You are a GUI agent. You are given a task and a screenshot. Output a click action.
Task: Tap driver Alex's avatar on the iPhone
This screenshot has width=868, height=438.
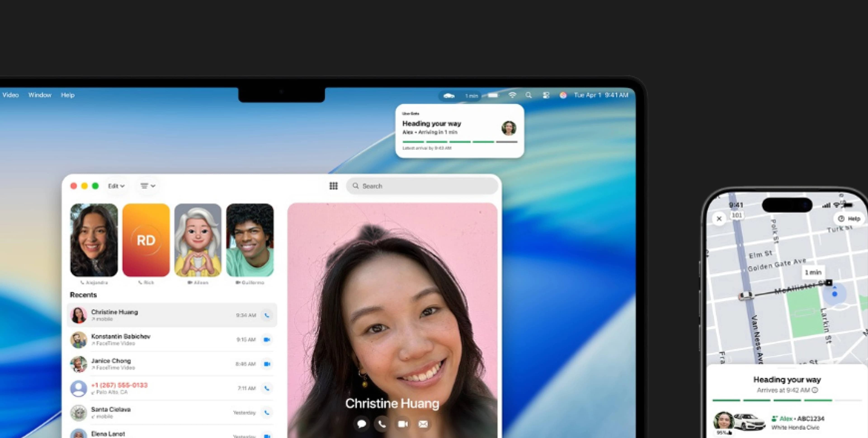tap(723, 421)
